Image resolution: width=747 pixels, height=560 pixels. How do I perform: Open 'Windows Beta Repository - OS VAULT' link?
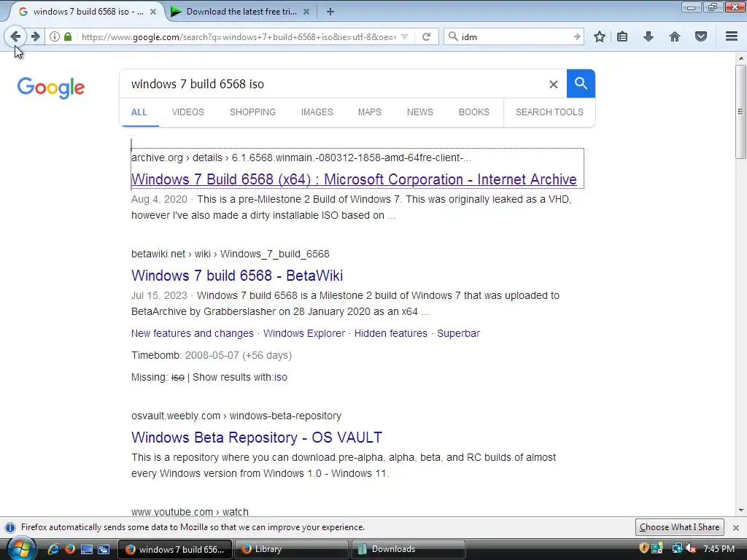[257, 437]
